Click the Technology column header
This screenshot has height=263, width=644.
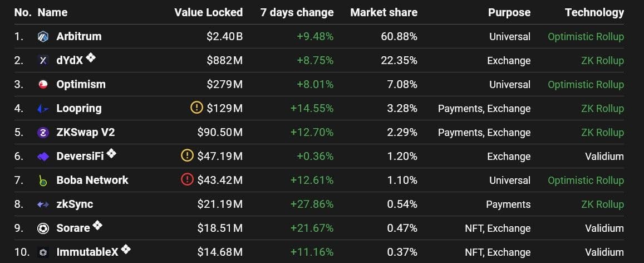(x=594, y=12)
